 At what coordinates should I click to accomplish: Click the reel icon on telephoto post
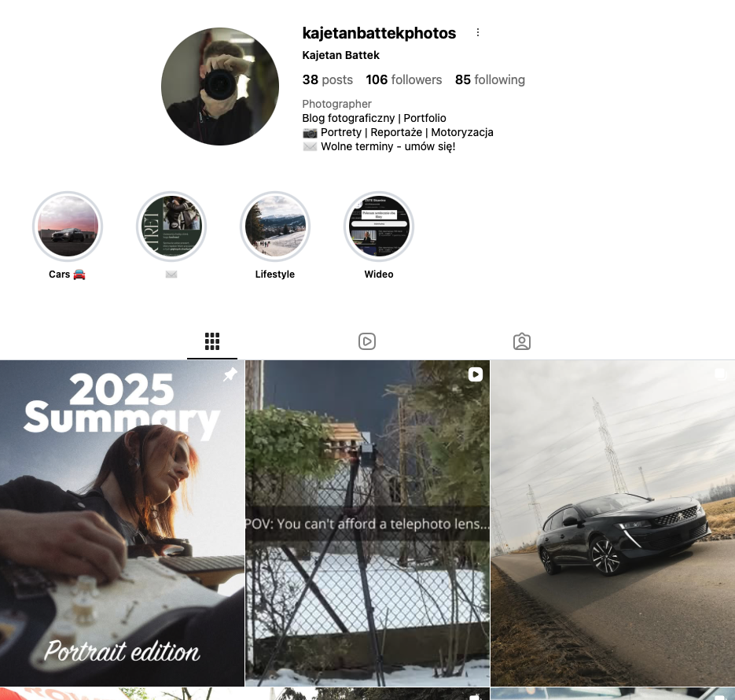(476, 374)
